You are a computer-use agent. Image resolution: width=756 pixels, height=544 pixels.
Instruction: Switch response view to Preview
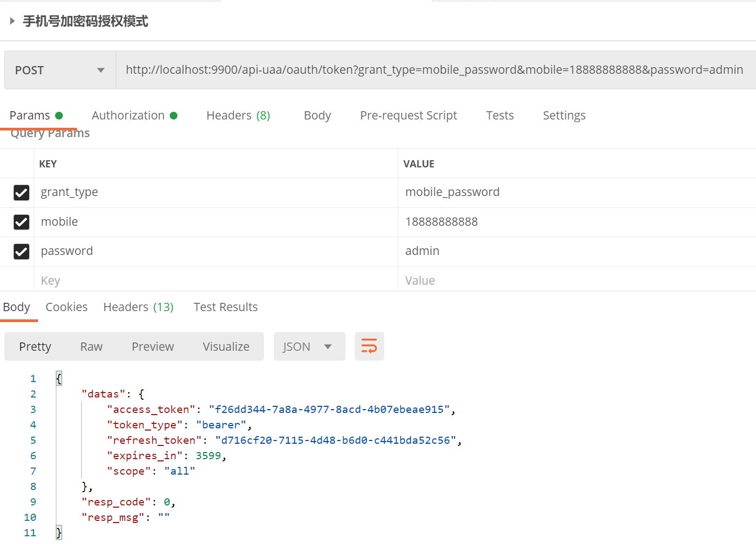pos(153,347)
